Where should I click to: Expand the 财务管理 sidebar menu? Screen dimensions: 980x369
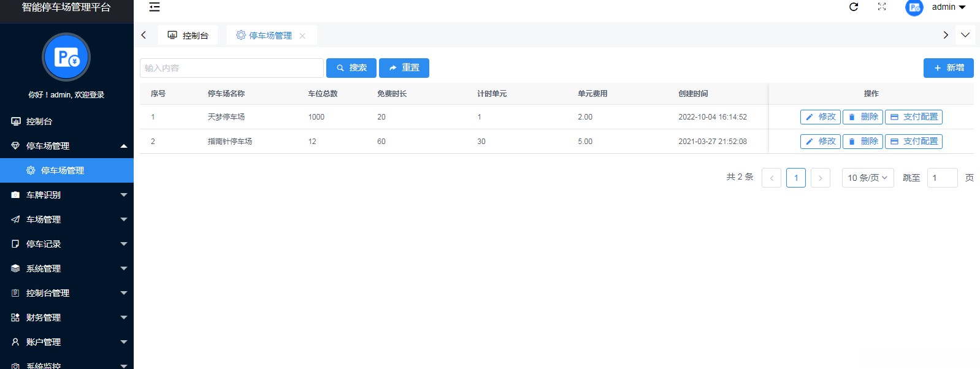[x=67, y=318]
